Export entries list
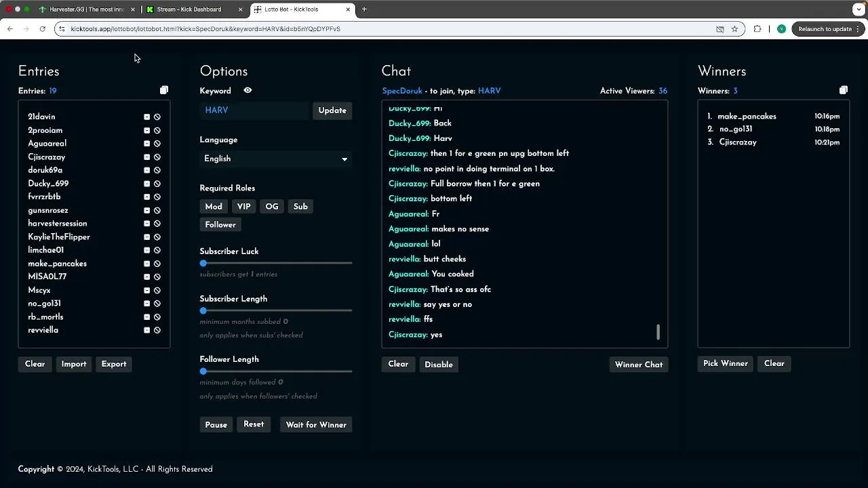This screenshot has width=868, height=488. click(x=114, y=364)
